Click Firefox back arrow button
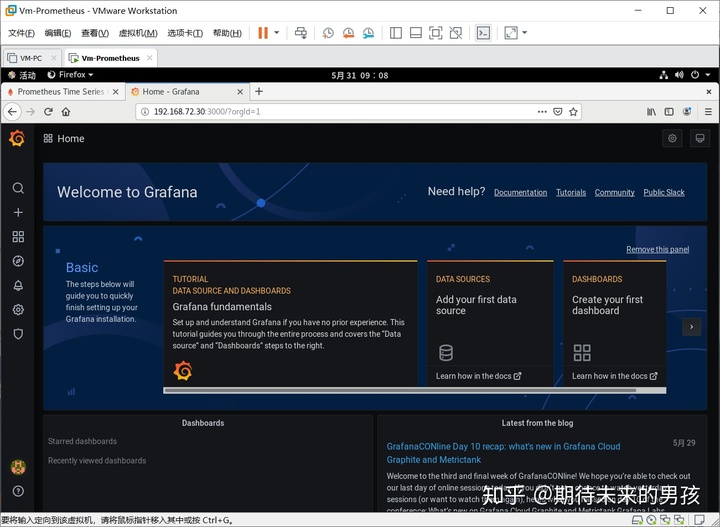720x527 pixels. tap(12, 112)
